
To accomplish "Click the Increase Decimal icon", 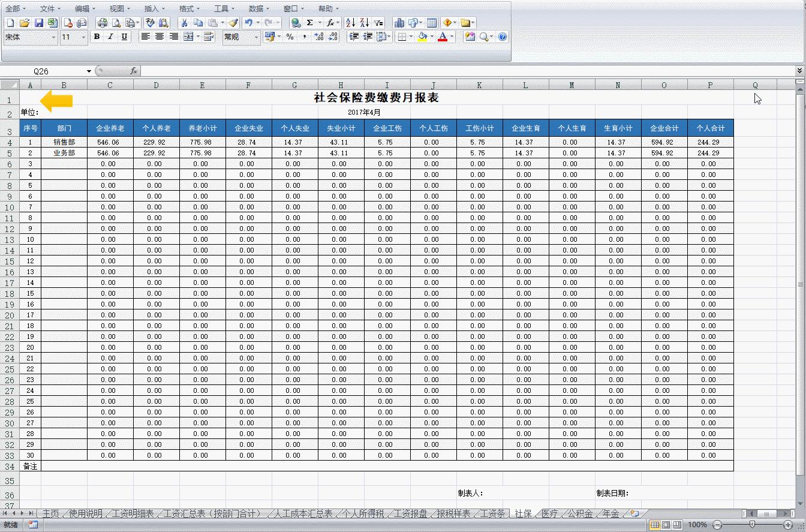I will pyautogui.click(x=318, y=37).
